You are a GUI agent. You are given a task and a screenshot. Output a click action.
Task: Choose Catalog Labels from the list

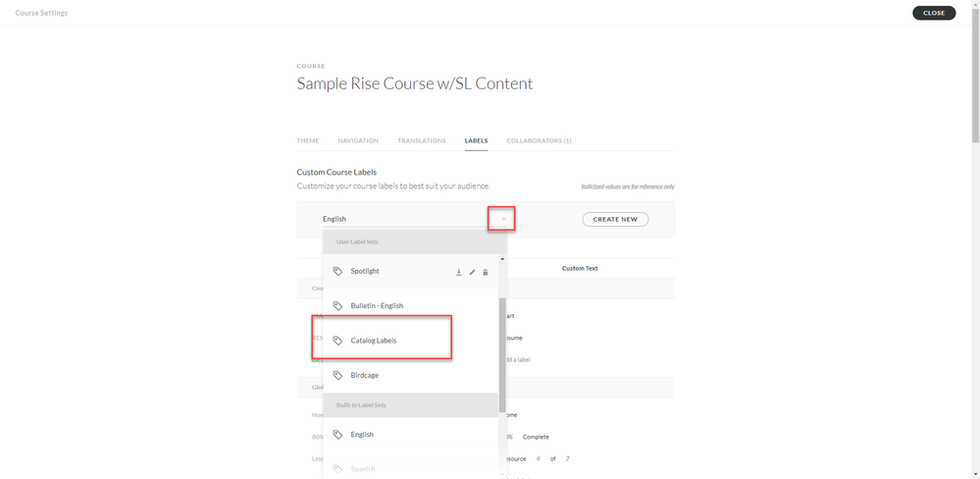(x=374, y=341)
